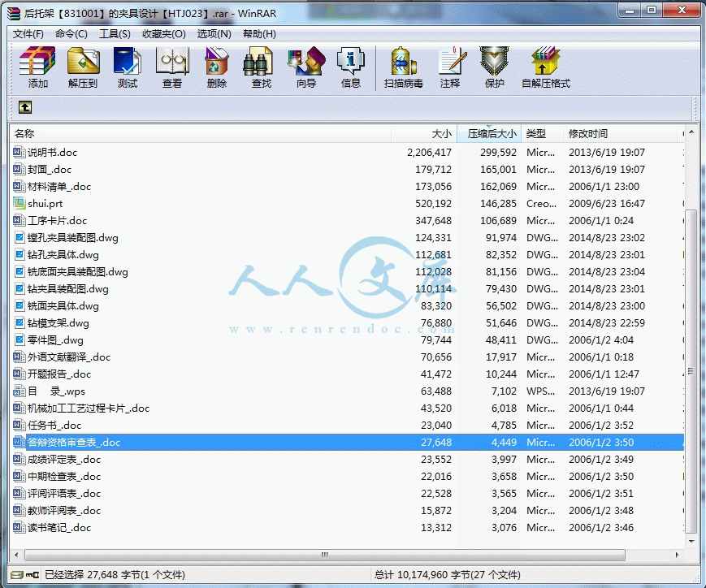Click the 查看 (View) toolbar icon
The image size is (706, 588).
(x=172, y=61)
